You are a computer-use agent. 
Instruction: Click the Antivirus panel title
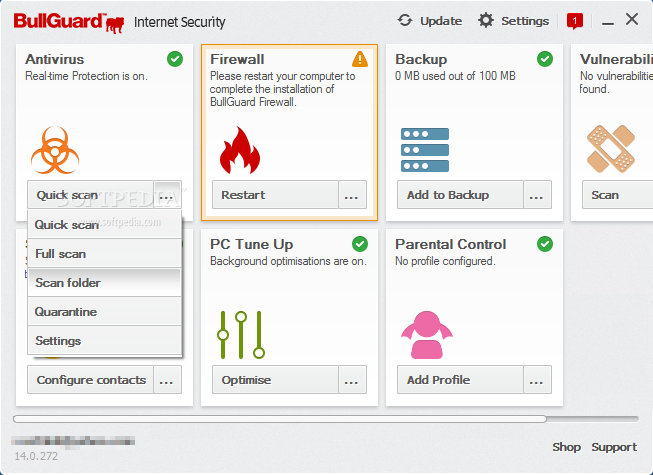55,59
